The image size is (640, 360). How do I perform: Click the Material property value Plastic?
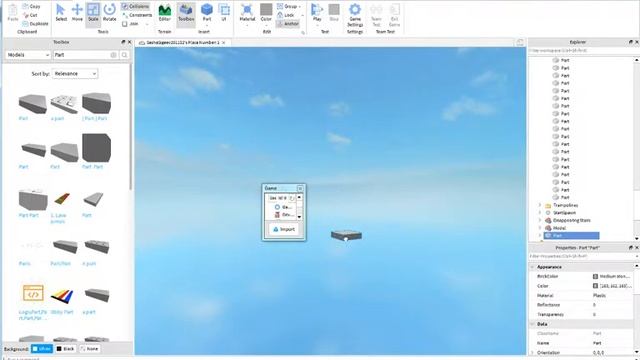pos(599,295)
